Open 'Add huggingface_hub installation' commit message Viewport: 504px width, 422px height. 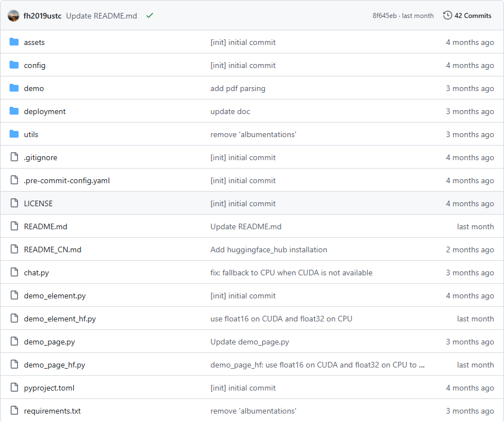[268, 249]
